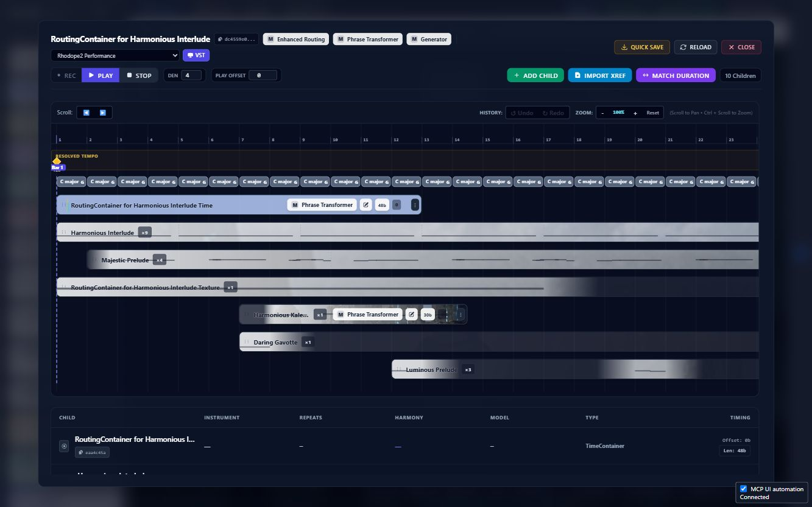
Task: Reset the timeline zoom
Action: (x=652, y=113)
